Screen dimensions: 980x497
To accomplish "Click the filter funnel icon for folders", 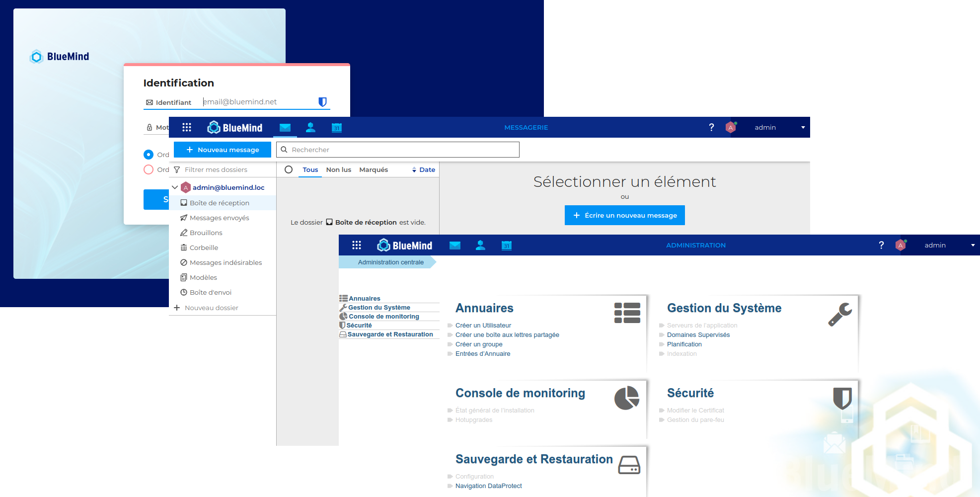I will click(177, 170).
